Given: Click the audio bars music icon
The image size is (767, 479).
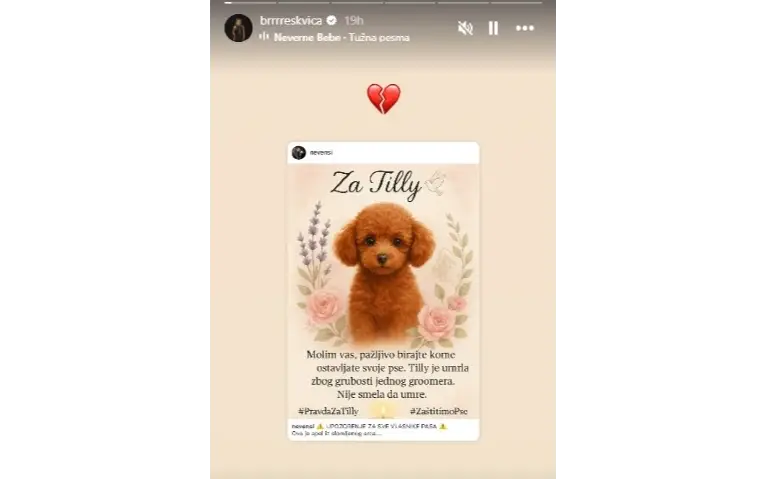Looking at the screenshot, I should [264, 37].
